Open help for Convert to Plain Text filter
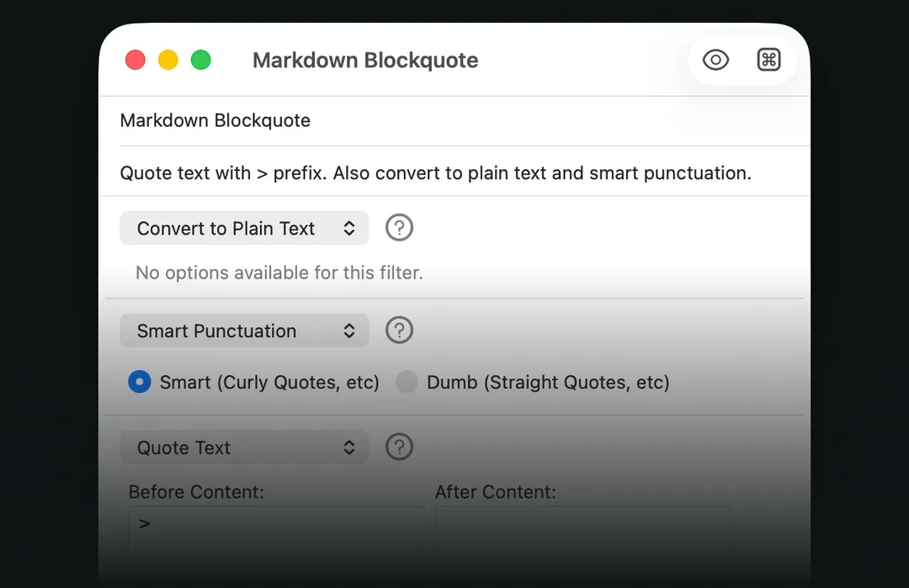This screenshot has height=588, width=909. point(400,228)
